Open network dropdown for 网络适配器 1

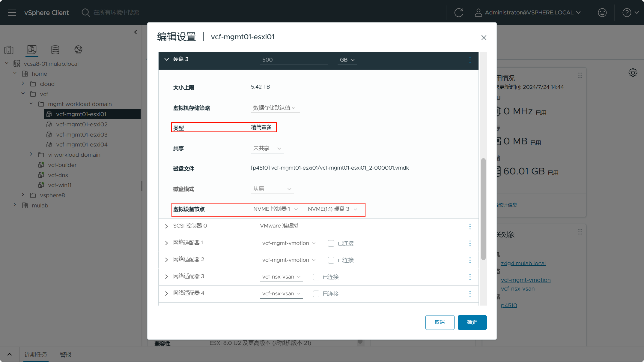(x=289, y=243)
